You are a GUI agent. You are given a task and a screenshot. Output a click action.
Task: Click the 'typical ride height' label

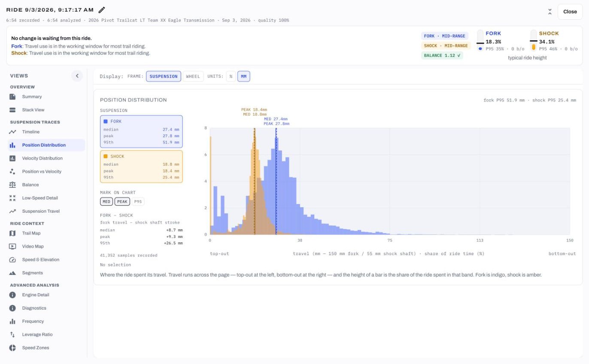527,58
